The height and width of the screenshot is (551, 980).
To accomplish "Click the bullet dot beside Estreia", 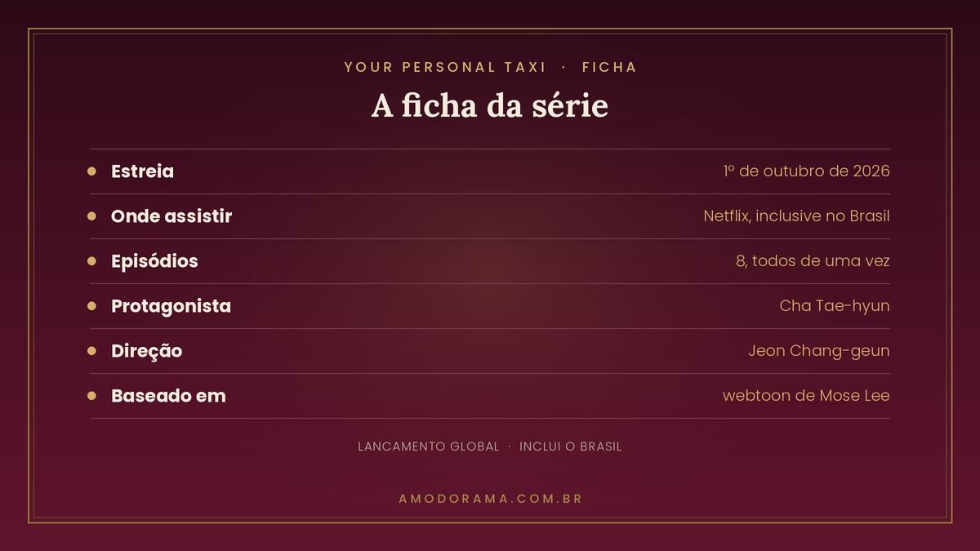I will coord(91,171).
